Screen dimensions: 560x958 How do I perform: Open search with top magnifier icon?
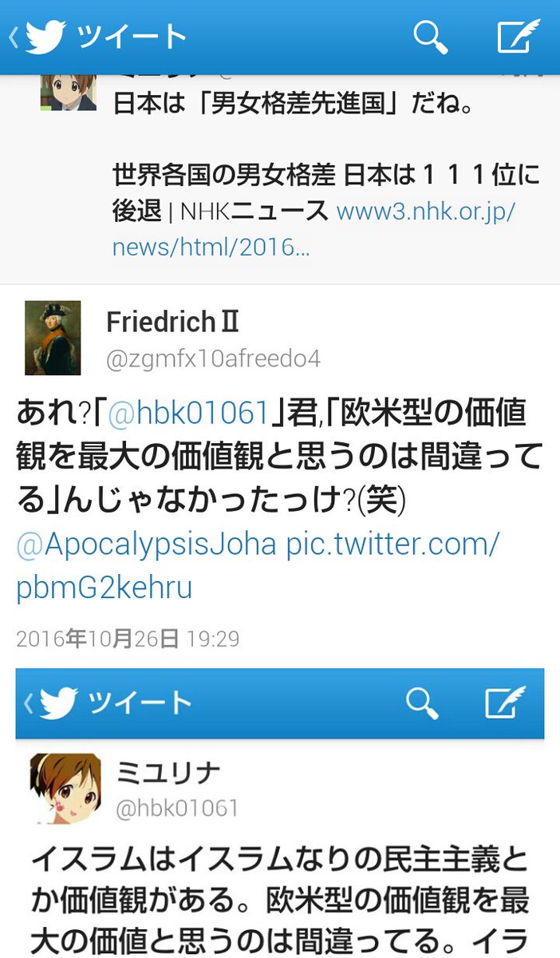click(430, 36)
